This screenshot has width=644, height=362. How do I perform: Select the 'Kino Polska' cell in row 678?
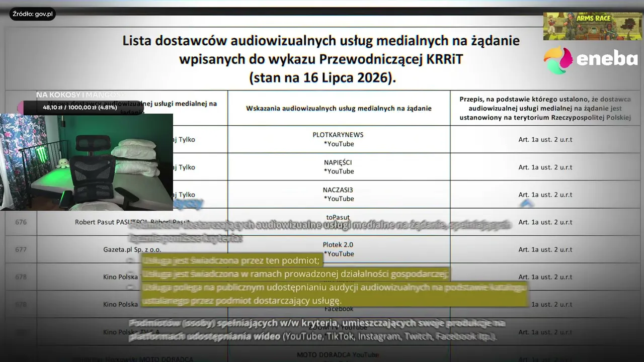pos(132,277)
